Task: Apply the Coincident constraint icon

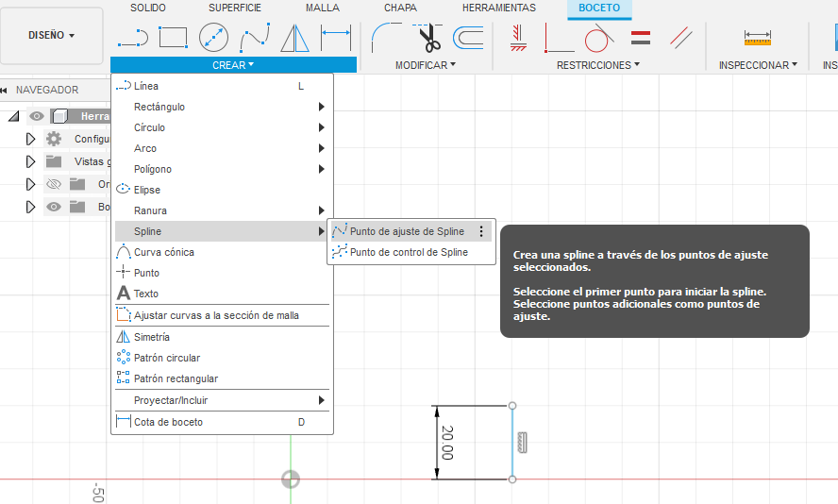Action: click(518, 38)
